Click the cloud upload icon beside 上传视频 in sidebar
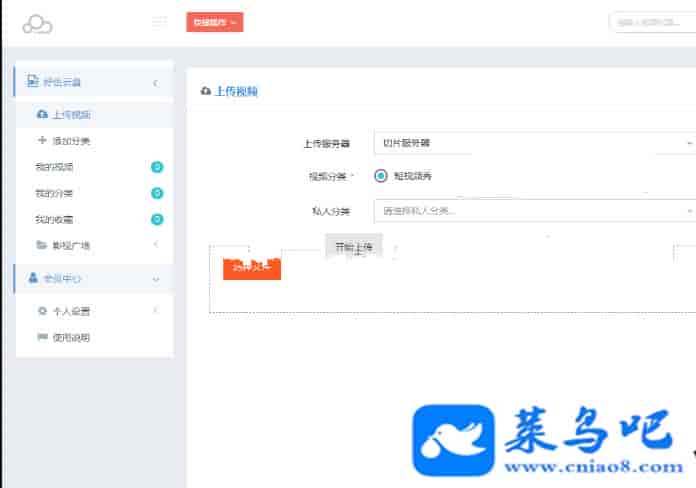 point(41,115)
